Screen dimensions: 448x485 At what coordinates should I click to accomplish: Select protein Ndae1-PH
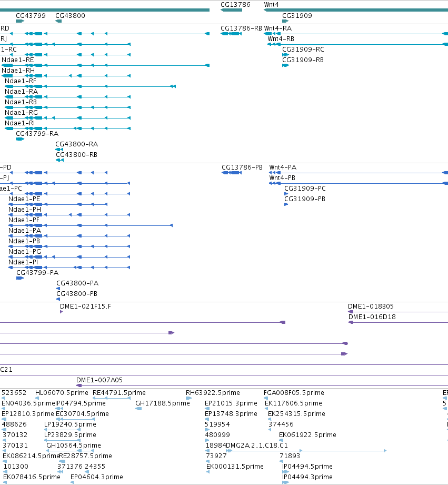(x=25, y=210)
